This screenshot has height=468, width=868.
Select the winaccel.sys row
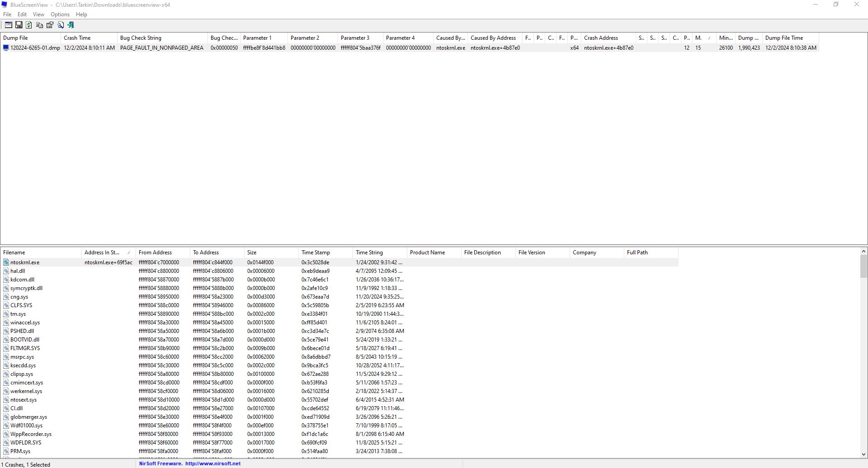click(339, 323)
